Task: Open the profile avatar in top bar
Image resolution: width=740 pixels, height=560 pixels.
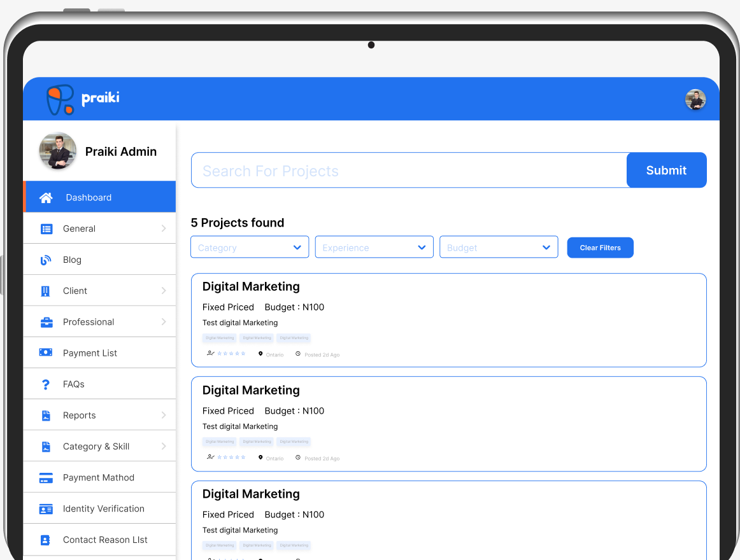Action: click(695, 99)
